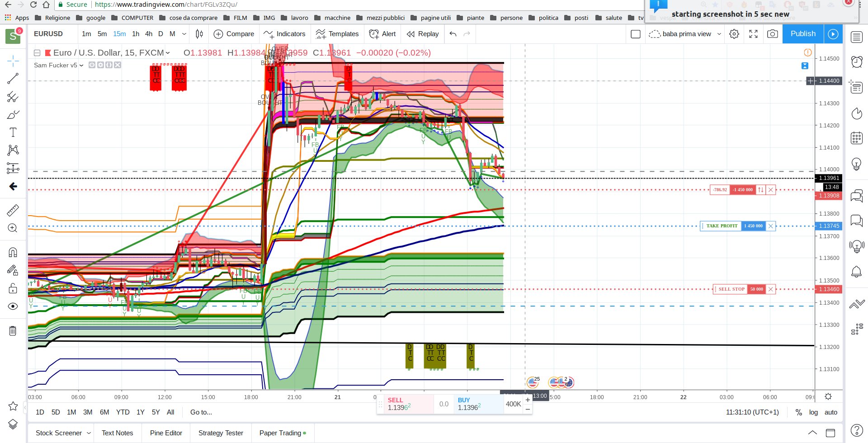
Task: Open the hotlists flame panel
Action: [x=857, y=113]
